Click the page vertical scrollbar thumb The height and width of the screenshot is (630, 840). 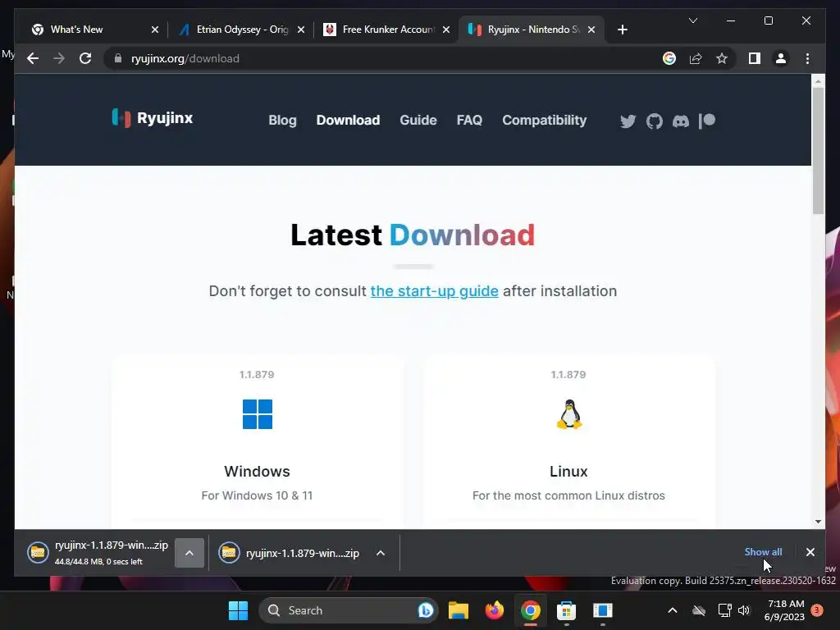(818, 151)
